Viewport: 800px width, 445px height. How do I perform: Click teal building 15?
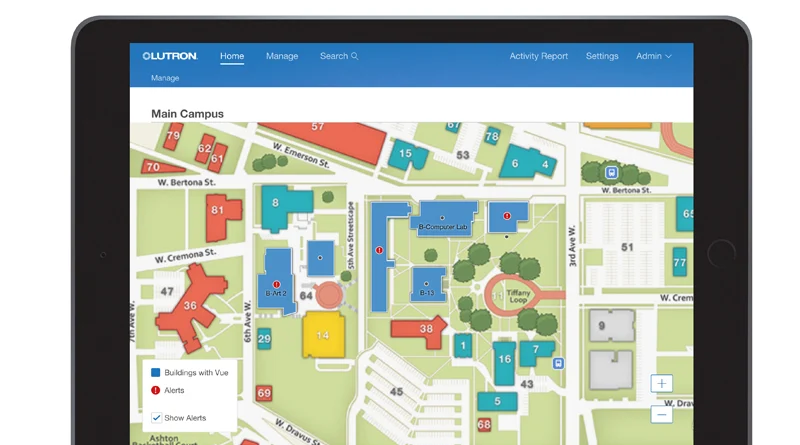(407, 153)
